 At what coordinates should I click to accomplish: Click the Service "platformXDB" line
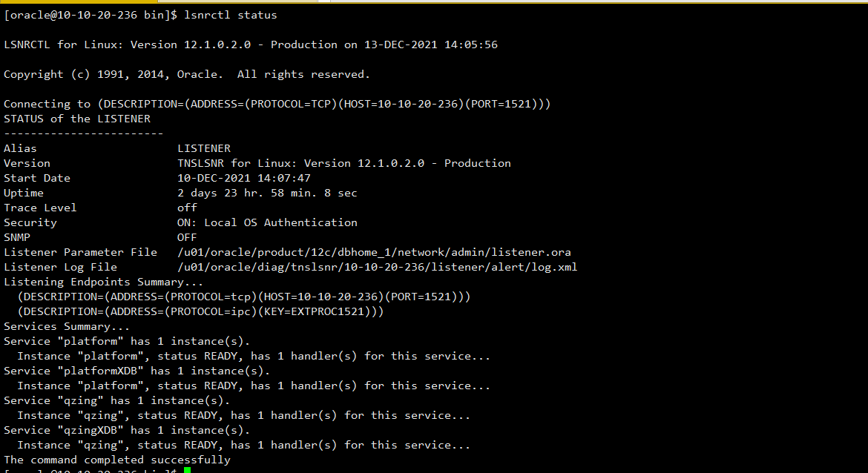[137, 371]
